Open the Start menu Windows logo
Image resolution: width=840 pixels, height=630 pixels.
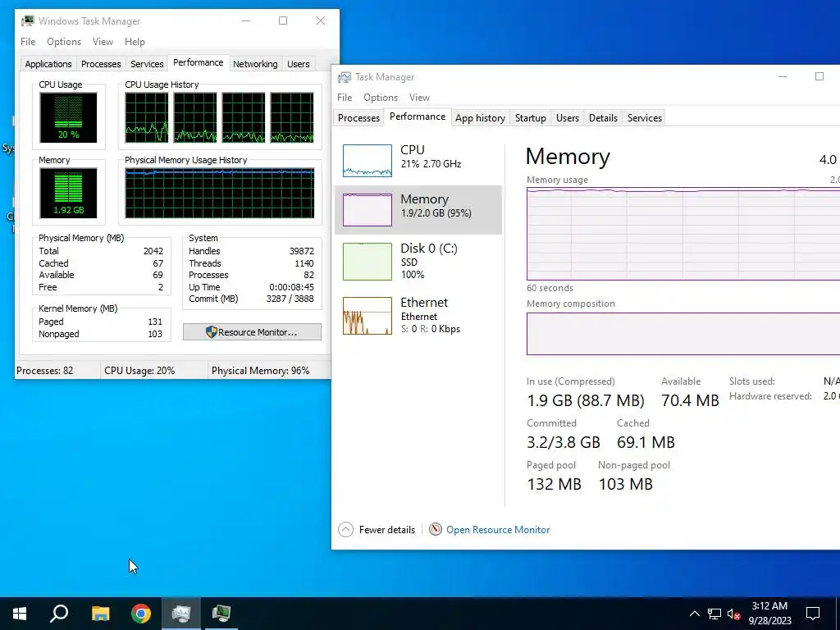(x=20, y=614)
